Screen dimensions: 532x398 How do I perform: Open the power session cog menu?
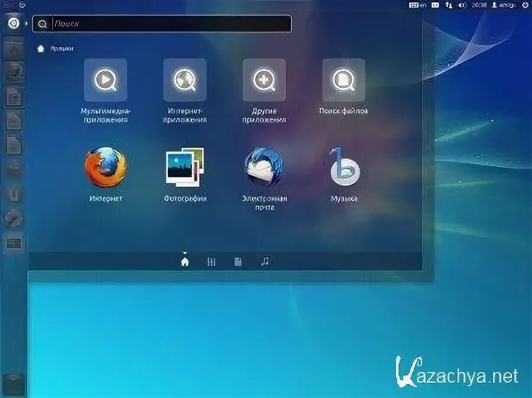(x=525, y=5)
